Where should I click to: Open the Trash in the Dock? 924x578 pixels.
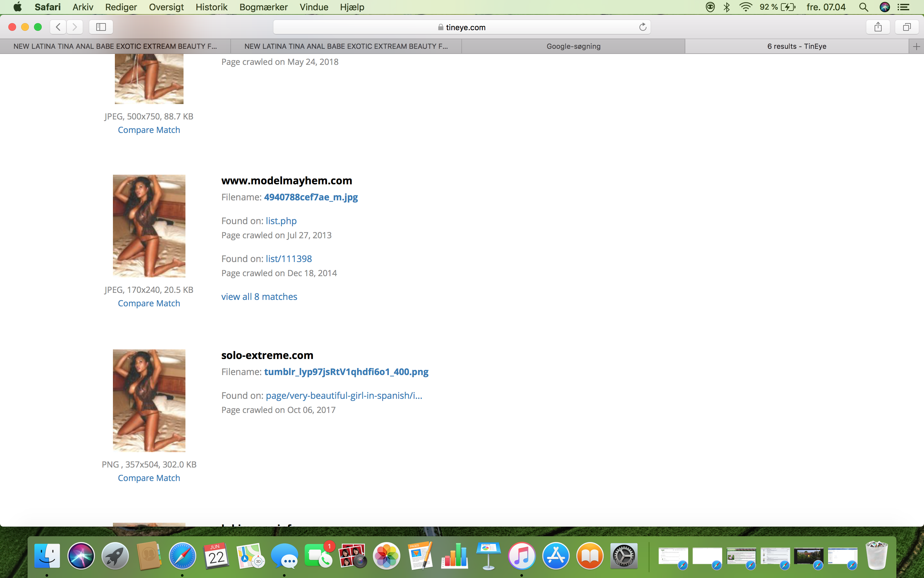(877, 556)
